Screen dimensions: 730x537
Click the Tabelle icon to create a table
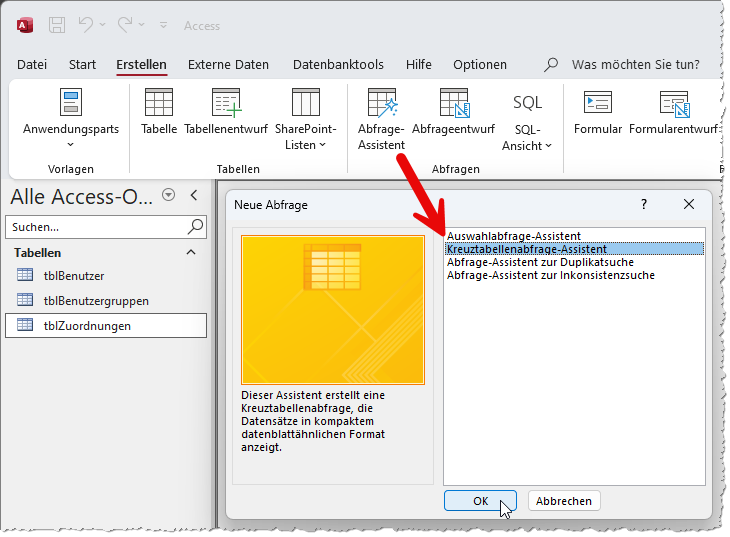click(x=158, y=103)
